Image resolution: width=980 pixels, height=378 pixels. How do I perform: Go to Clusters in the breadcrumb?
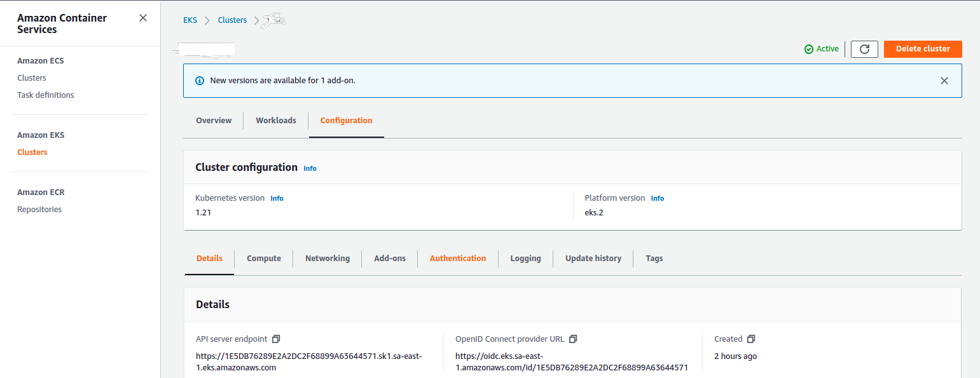232,20
